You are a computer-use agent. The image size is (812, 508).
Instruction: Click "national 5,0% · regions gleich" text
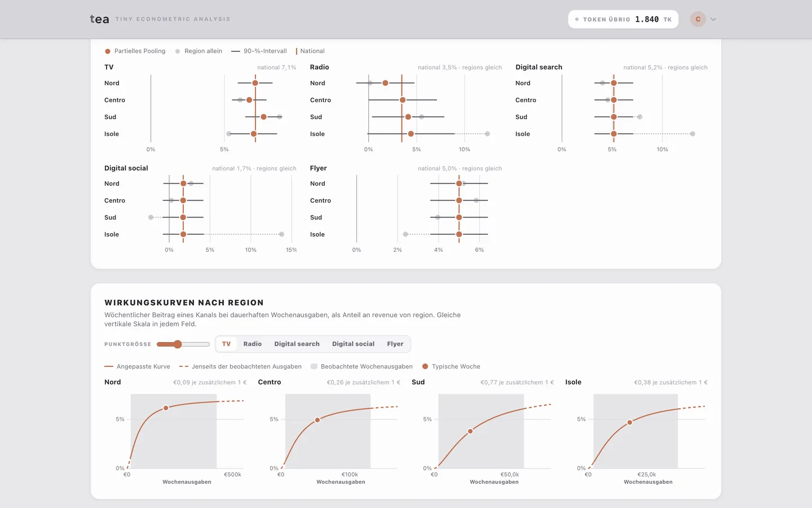[460, 169]
